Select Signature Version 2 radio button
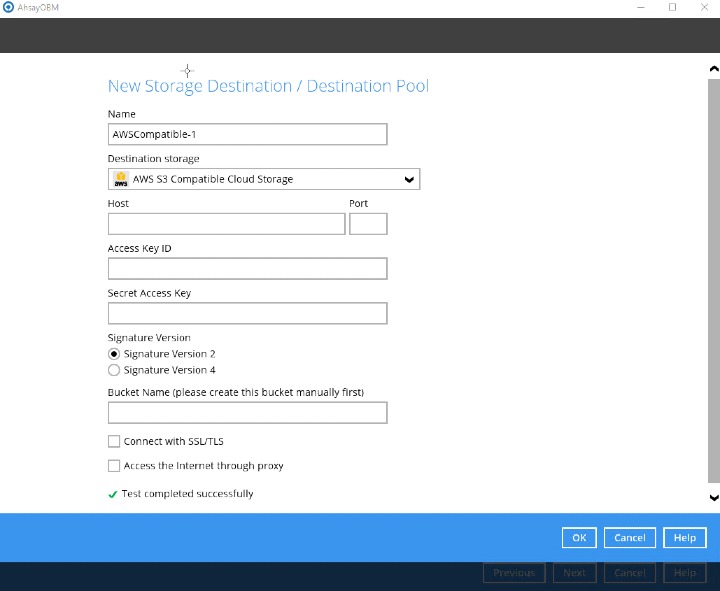 (114, 354)
